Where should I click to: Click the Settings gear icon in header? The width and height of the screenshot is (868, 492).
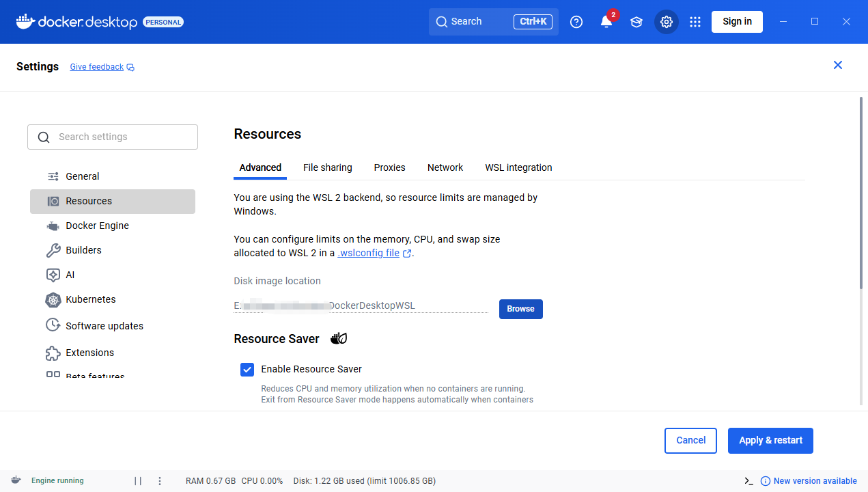(x=667, y=22)
